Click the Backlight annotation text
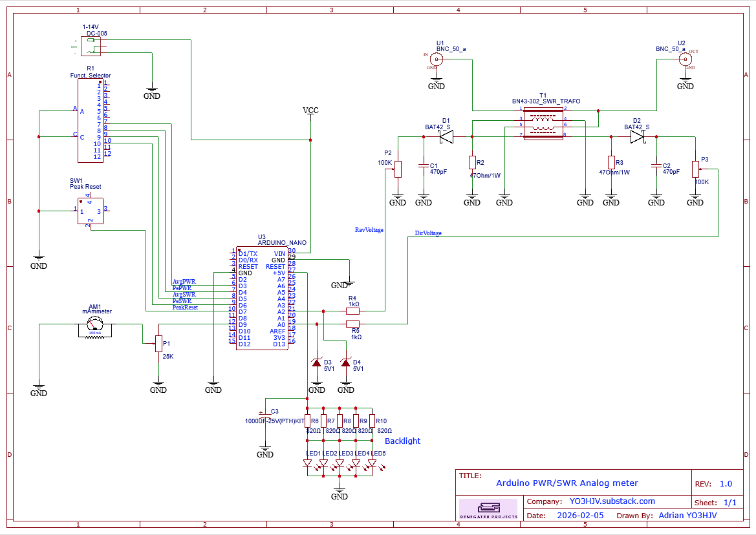 (x=403, y=441)
